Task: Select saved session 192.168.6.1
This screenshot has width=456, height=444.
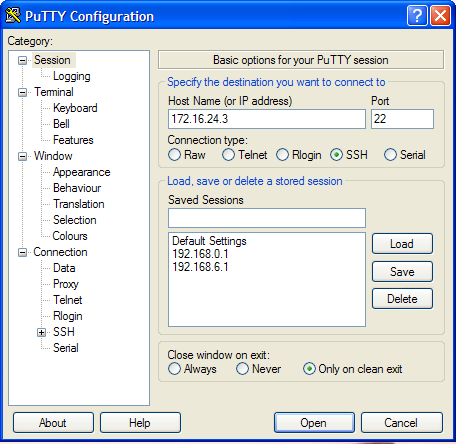Action: click(x=200, y=267)
